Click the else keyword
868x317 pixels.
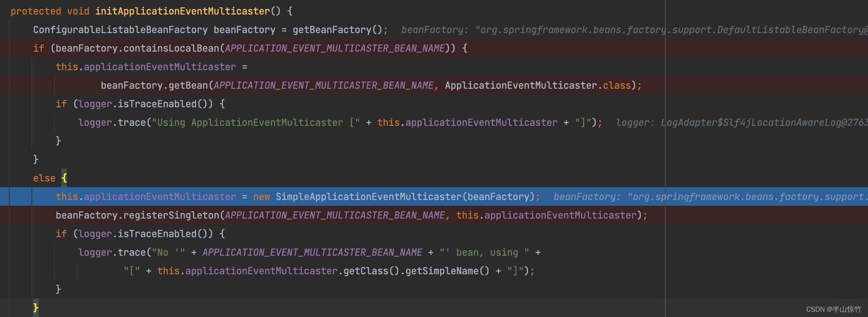point(44,178)
